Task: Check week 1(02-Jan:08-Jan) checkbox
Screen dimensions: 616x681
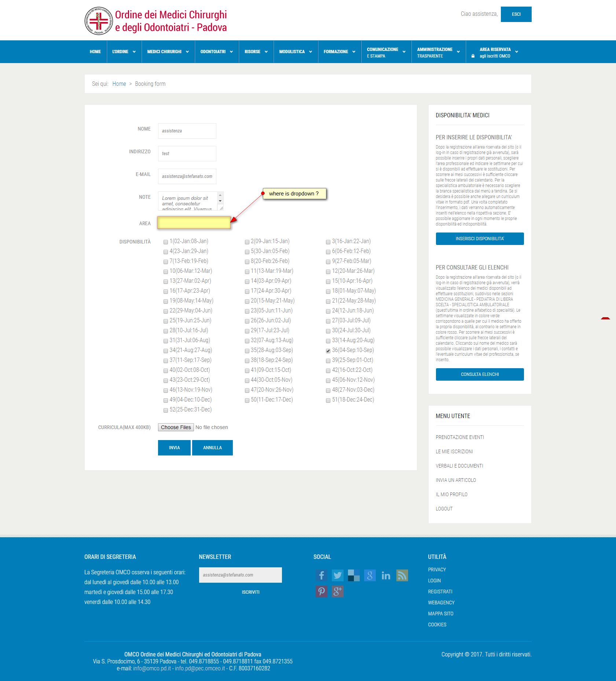Action: pos(166,242)
